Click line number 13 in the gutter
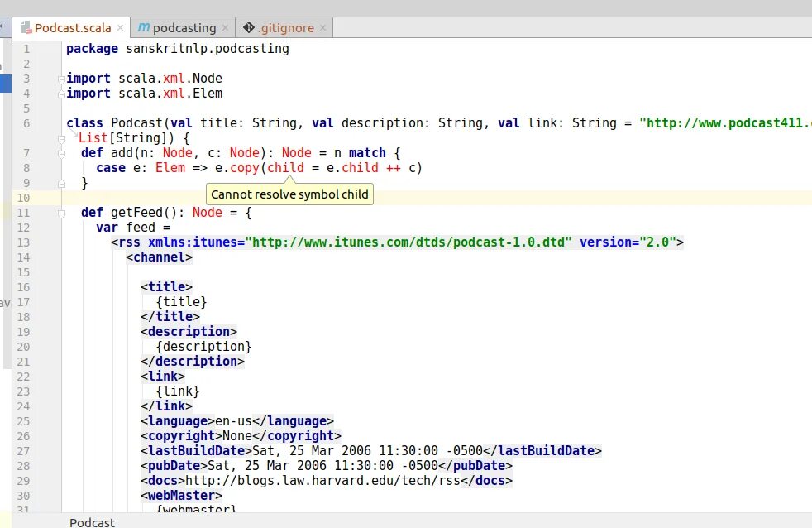The height and width of the screenshot is (528, 812). tap(23, 242)
